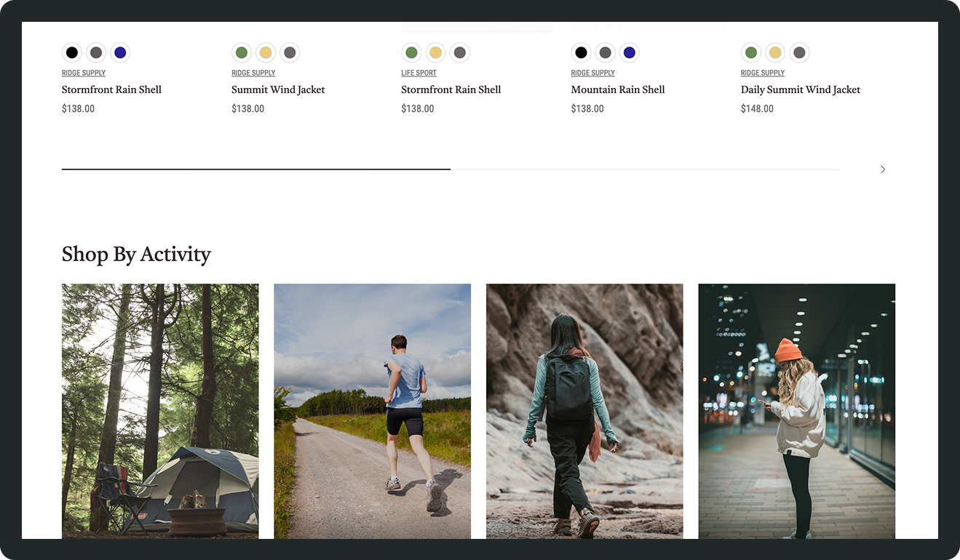Pick green swatch for Summit Wind Jacket
The image size is (960, 560).
241,53
